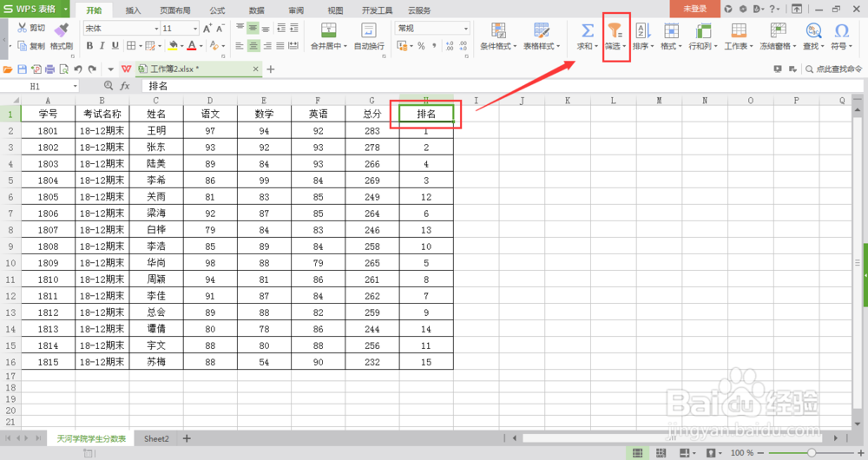Open the font color dropdown arrow
This screenshot has width=868, height=460.
[201, 47]
